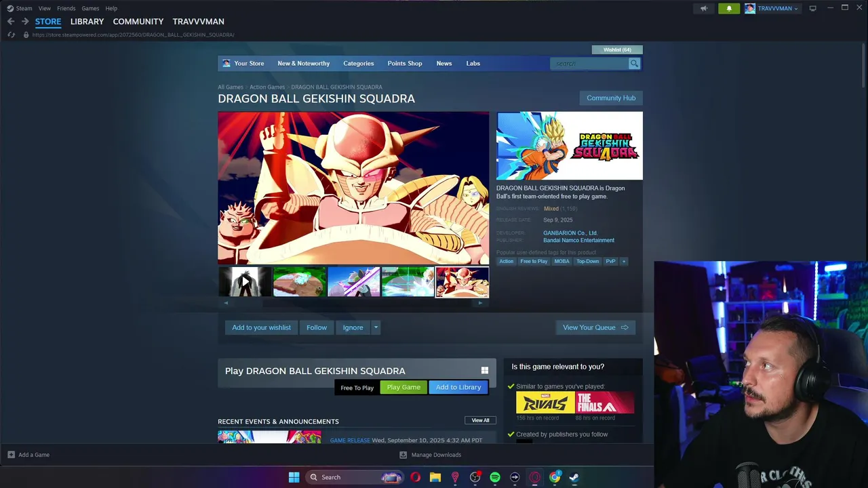
Task: Switch to the LIBRARY tab
Action: (87, 22)
